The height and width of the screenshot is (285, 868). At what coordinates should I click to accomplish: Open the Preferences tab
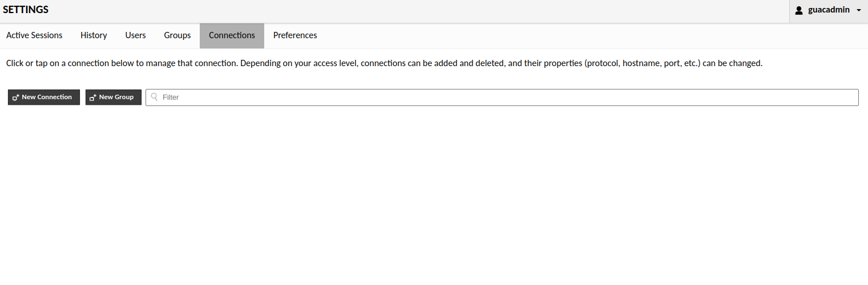tap(295, 35)
